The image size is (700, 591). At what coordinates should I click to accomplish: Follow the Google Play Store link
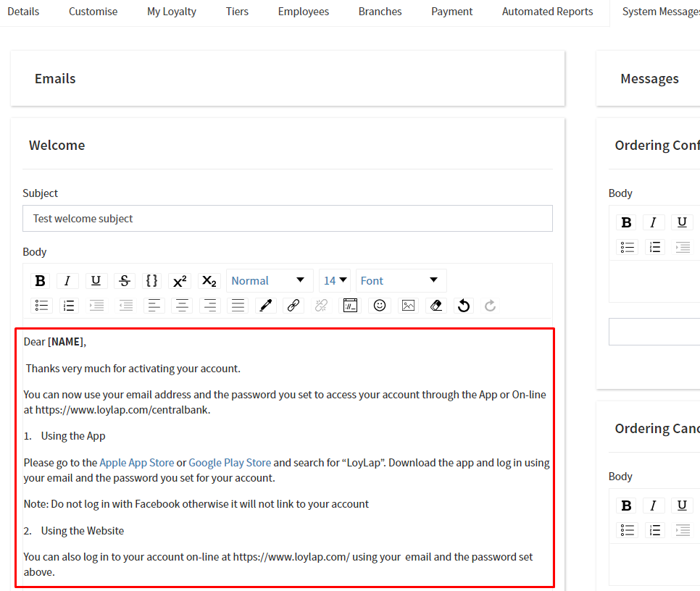click(x=230, y=463)
